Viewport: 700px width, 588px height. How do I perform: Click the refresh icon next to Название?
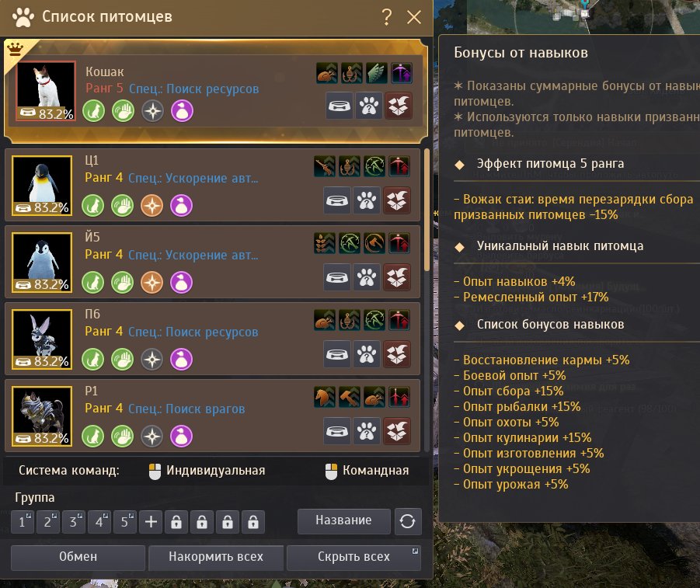click(408, 521)
